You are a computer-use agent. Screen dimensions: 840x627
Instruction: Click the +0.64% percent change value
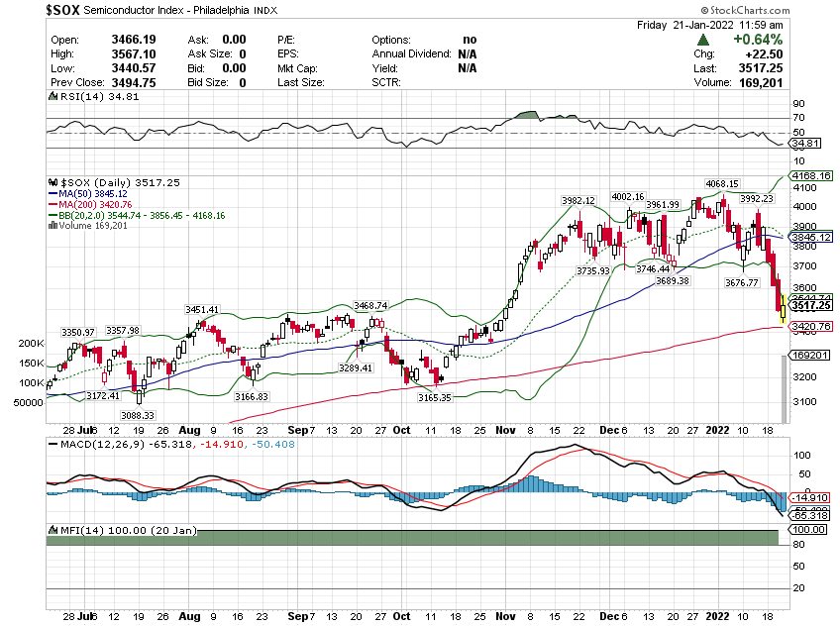[x=760, y=39]
